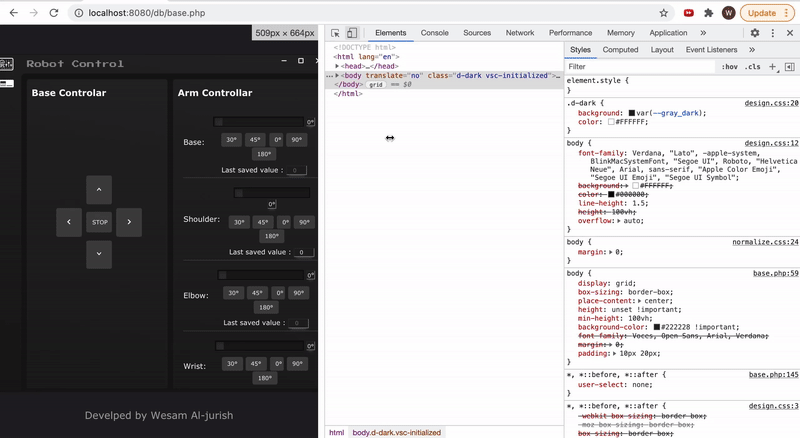Toggle computed styles sidebar icon
Image resolution: width=800 pixels, height=438 pixels.
point(789,66)
